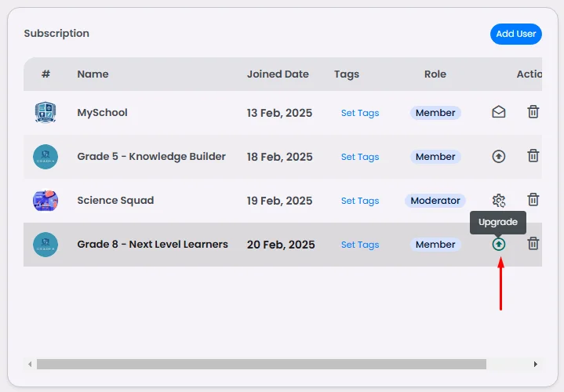Click the envelope icon for MySchool
This screenshot has width=564, height=392.
[x=499, y=112]
